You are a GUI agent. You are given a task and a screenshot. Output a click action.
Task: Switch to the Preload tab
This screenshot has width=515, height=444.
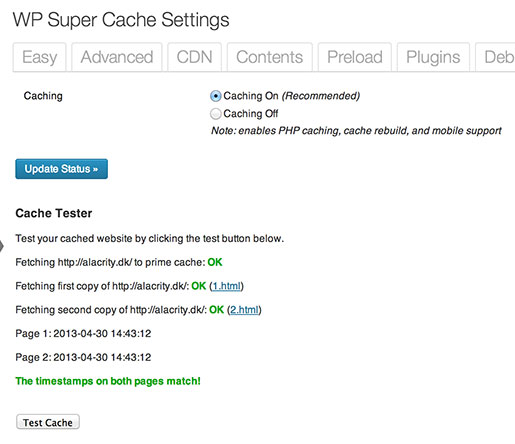(x=355, y=57)
